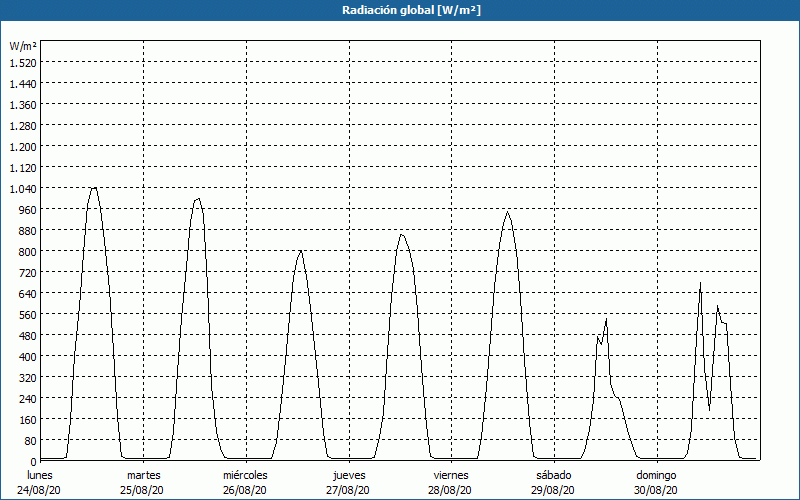Click the 25/08/20 date label

click(x=142, y=490)
